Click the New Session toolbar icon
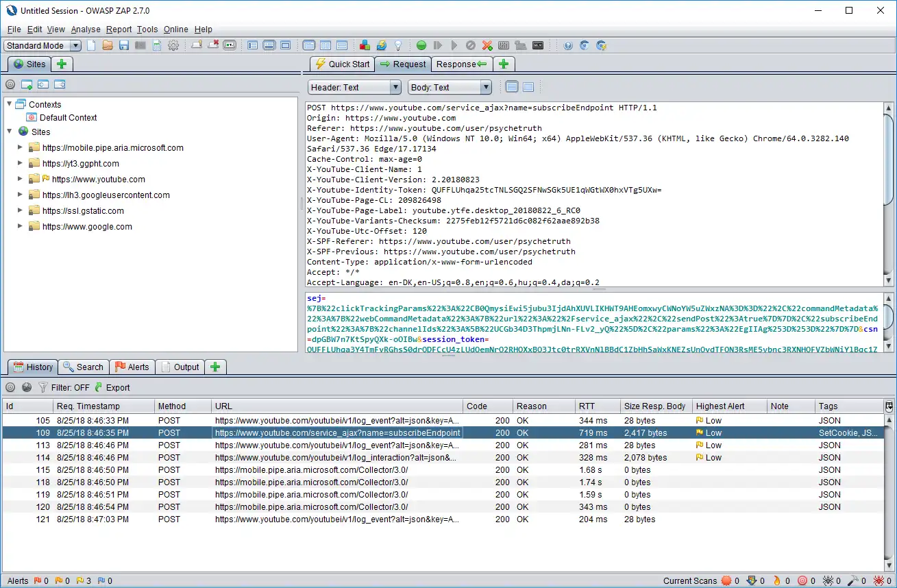 91,45
